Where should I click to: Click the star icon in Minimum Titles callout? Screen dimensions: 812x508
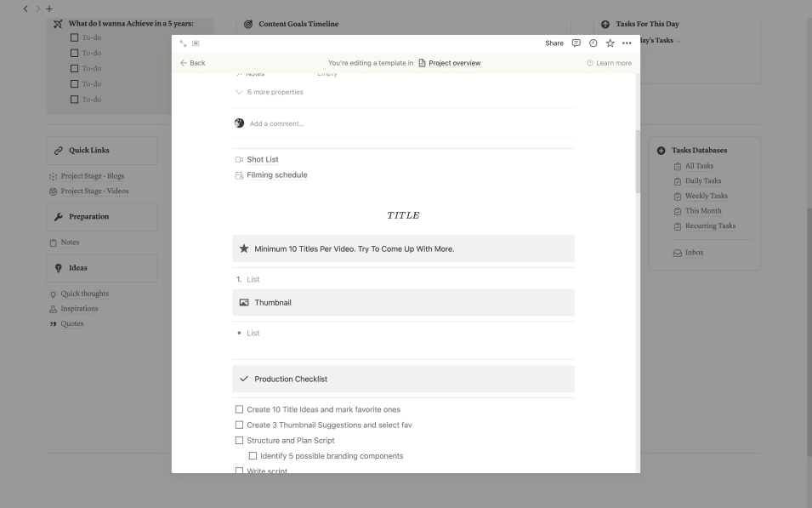tap(244, 248)
